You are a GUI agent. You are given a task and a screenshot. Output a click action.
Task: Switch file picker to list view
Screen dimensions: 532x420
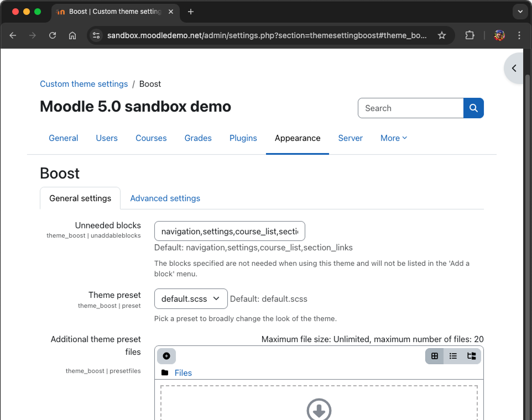453,356
